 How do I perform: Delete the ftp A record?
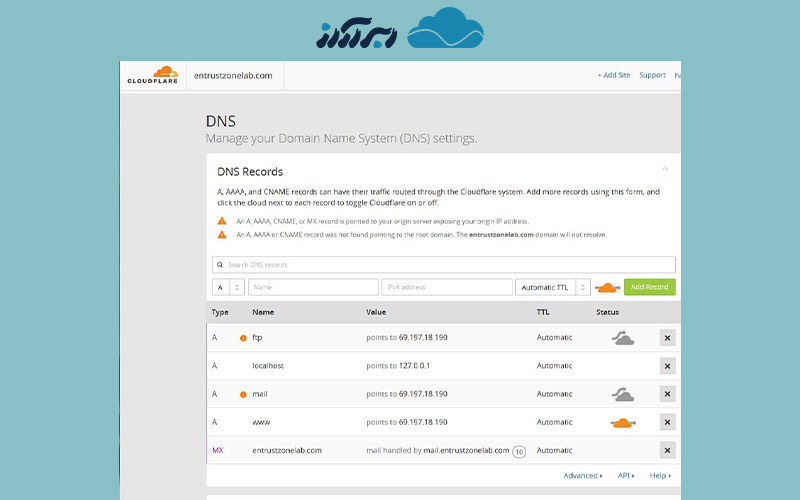pos(667,338)
